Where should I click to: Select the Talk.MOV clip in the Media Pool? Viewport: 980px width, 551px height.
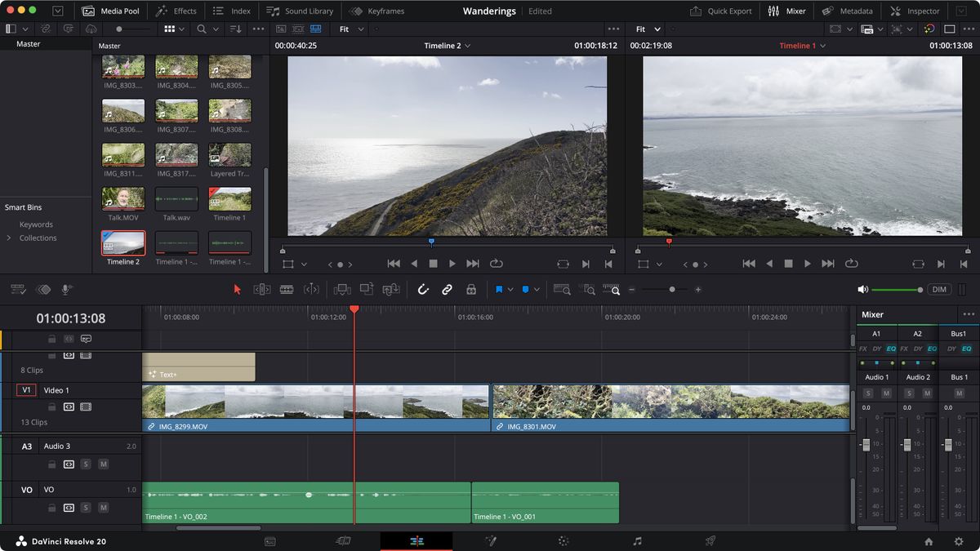tap(122, 198)
